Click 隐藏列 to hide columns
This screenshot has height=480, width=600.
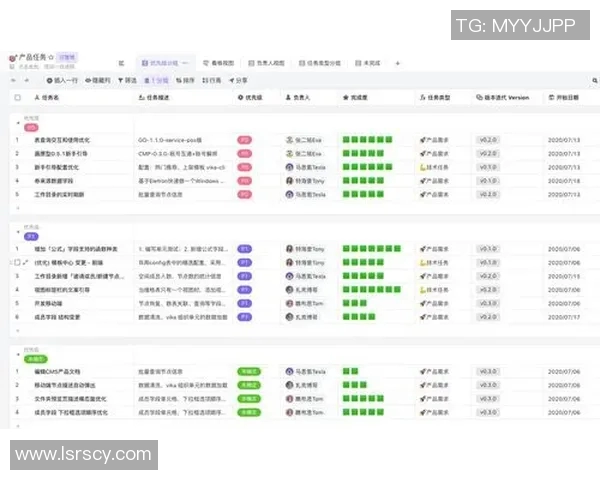[x=98, y=80]
